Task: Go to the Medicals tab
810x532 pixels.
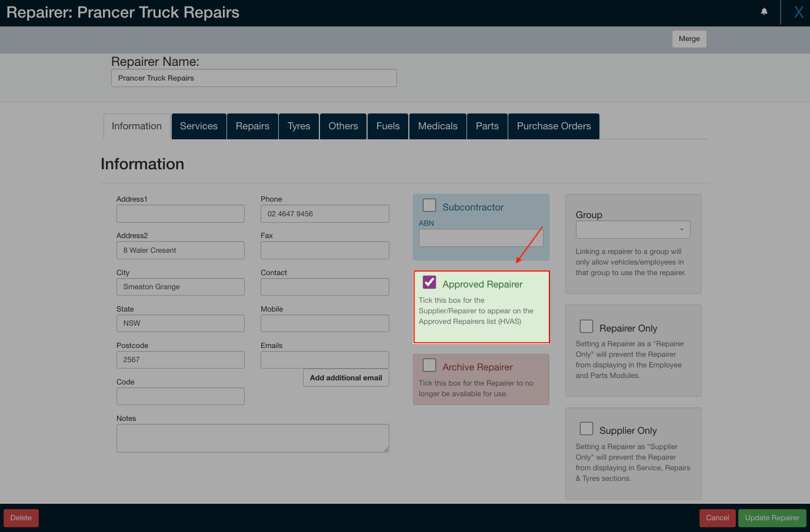Action: [x=437, y=126]
